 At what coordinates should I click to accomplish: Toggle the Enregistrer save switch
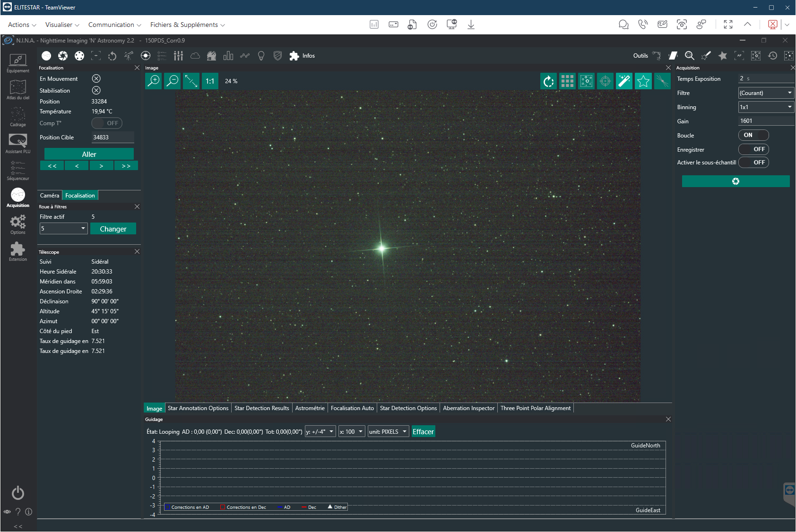pyautogui.click(x=753, y=149)
